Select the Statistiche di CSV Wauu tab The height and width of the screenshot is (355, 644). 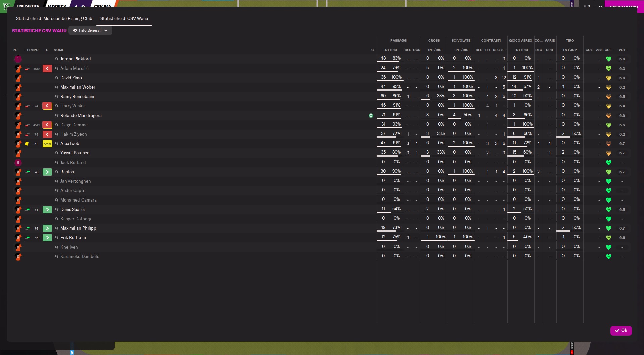[x=124, y=19]
